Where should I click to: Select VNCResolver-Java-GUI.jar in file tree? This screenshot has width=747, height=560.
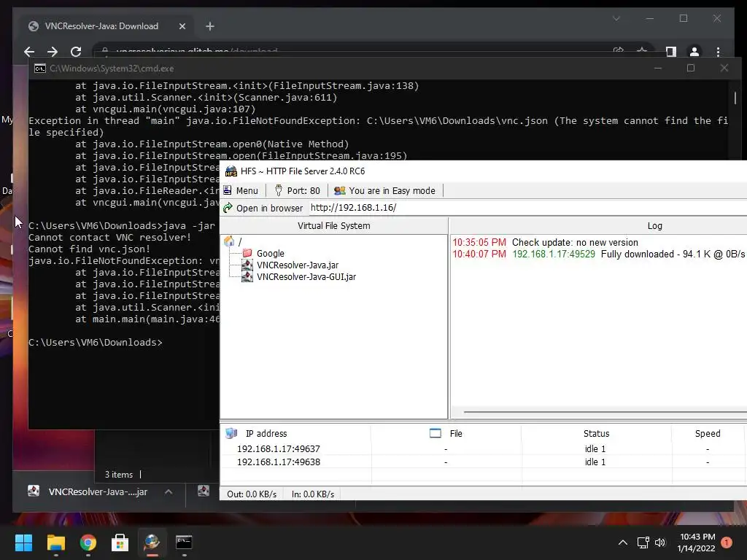[306, 276]
